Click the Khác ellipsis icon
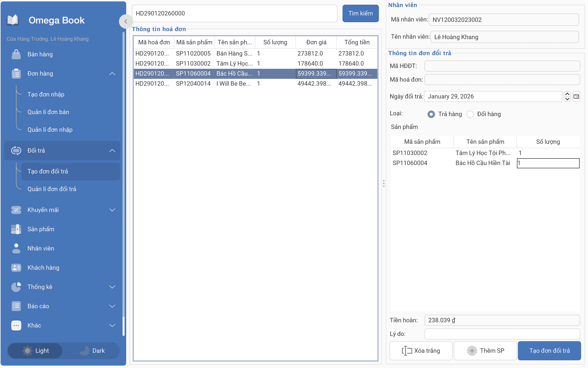This screenshot has width=588, height=368. pos(16,325)
